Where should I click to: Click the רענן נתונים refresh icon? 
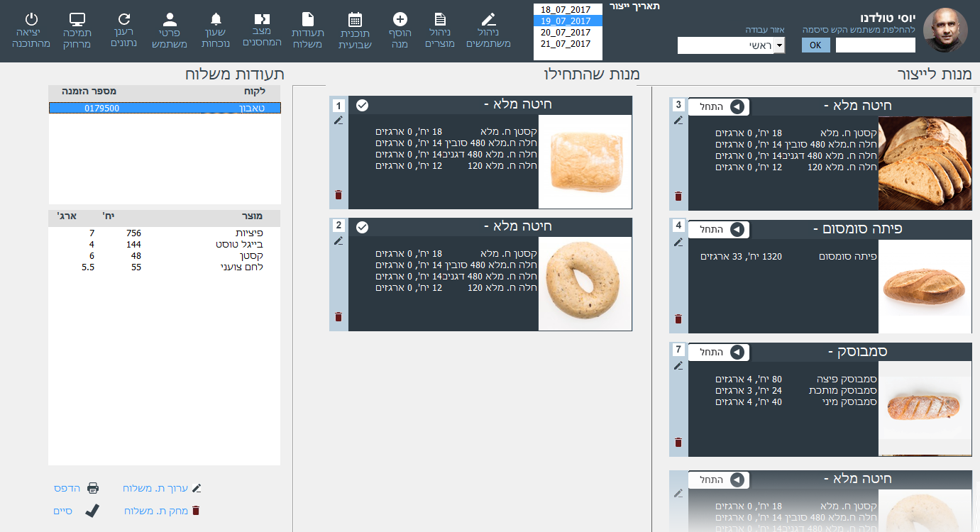(x=124, y=20)
